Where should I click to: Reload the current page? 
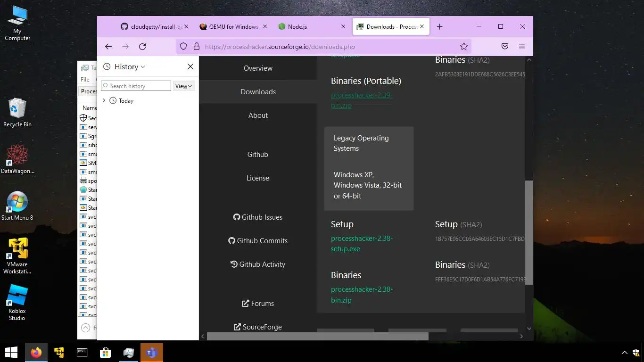142,46
